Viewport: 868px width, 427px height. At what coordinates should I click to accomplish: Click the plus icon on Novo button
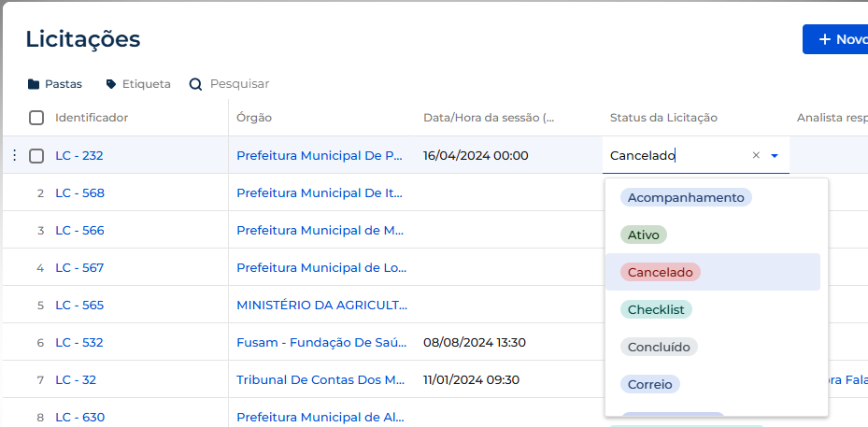click(x=825, y=39)
